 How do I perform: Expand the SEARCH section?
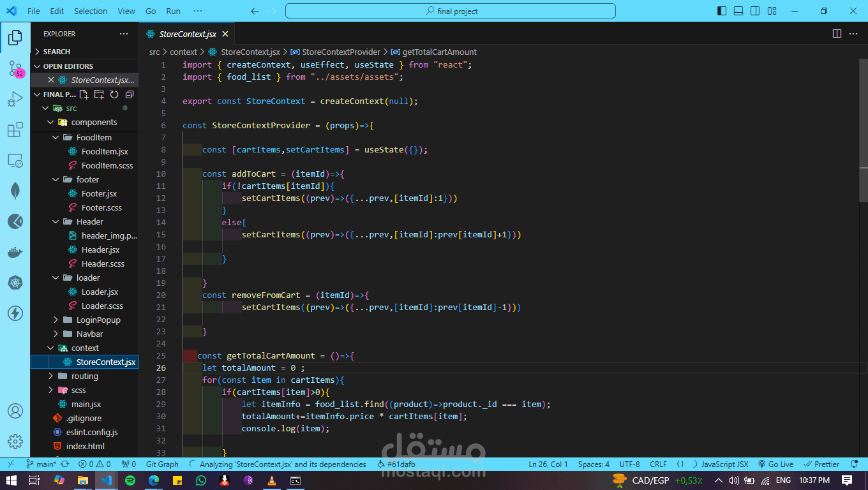[84, 52]
